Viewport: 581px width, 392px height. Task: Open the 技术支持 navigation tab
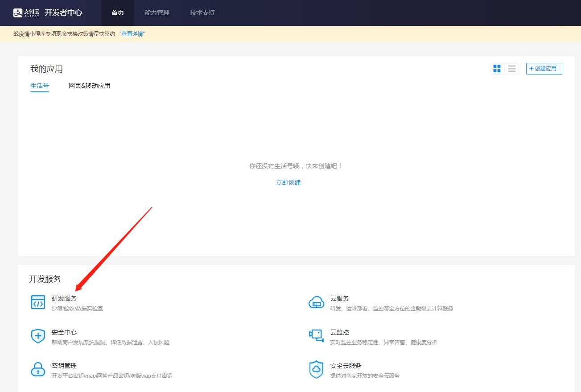pos(202,12)
